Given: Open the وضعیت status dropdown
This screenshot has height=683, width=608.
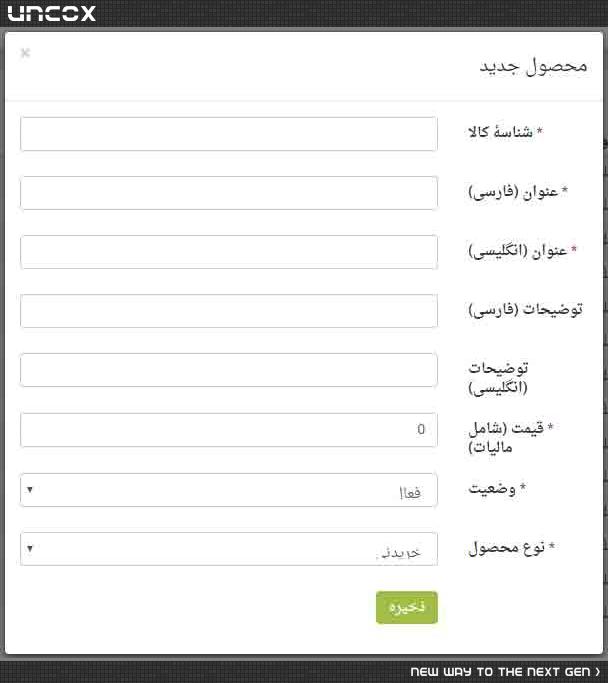Looking at the screenshot, I should point(229,490).
